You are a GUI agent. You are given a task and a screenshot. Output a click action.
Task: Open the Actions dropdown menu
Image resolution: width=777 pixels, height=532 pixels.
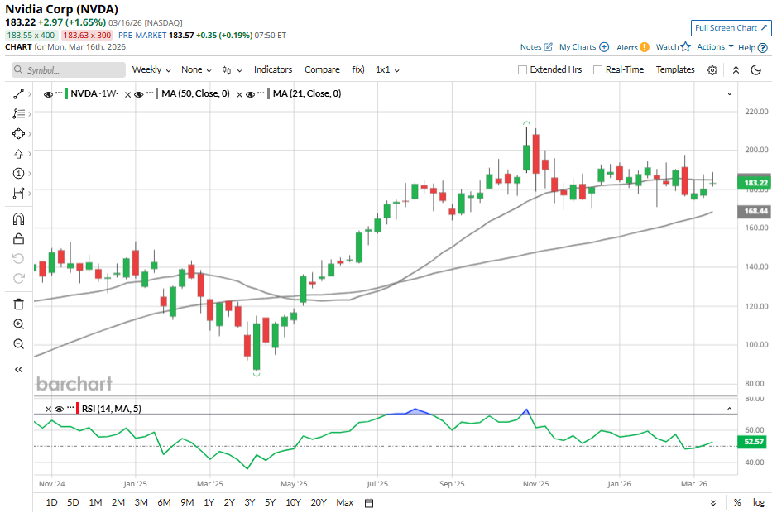coord(715,47)
